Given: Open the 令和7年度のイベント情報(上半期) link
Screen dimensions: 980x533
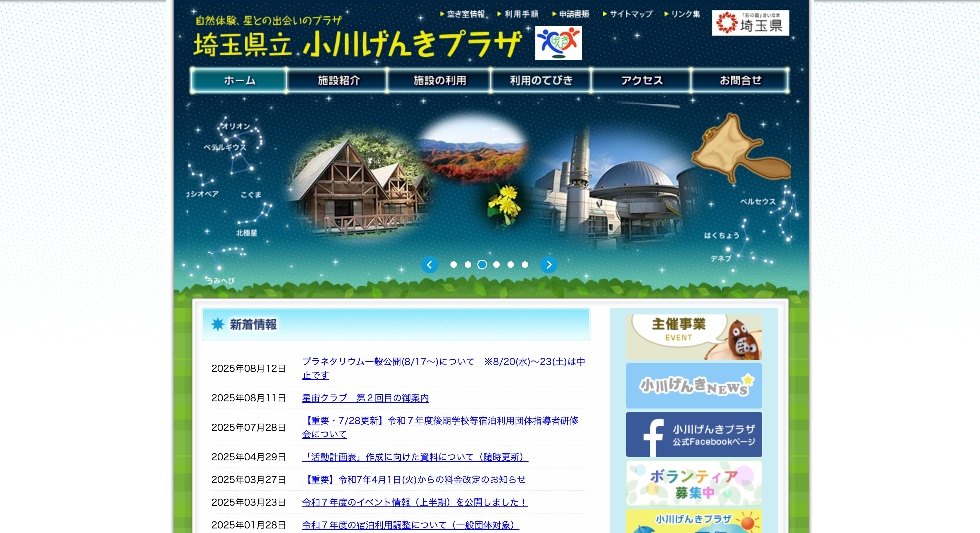Looking at the screenshot, I should pos(415,502).
